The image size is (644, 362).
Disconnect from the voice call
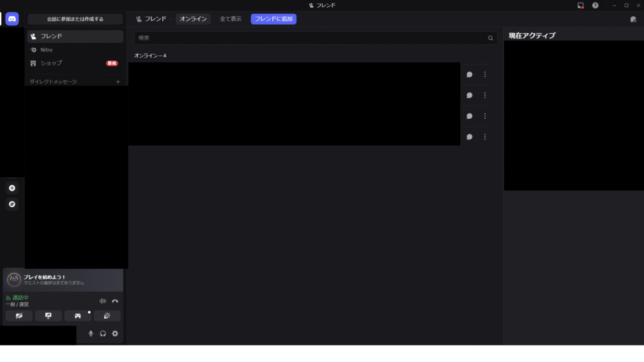click(x=115, y=301)
